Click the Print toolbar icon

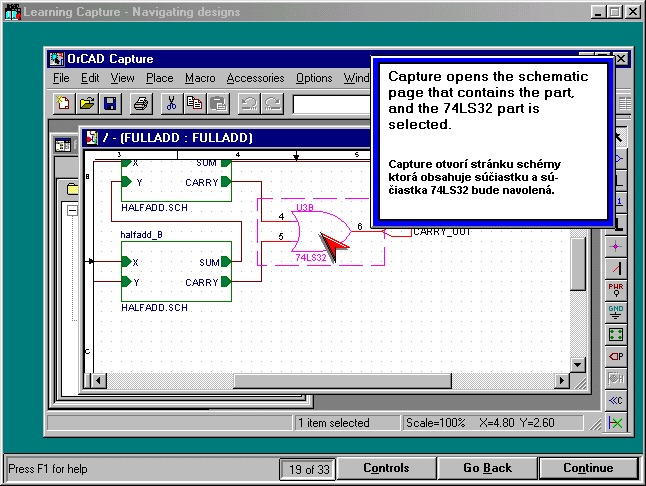141,103
